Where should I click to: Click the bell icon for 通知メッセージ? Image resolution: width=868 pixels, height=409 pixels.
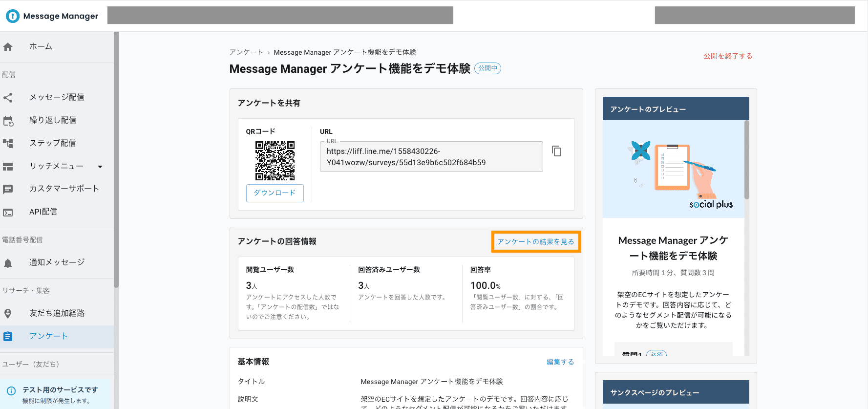(x=8, y=263)
